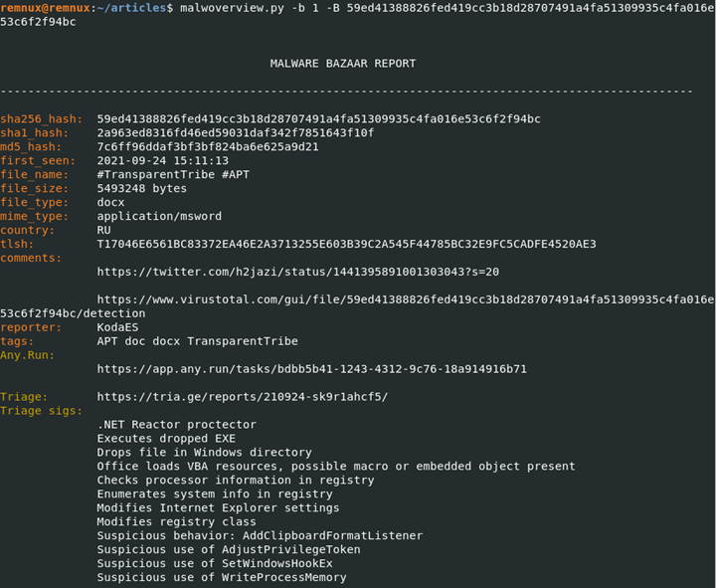Open the app.any.run task link

point(311,369)
